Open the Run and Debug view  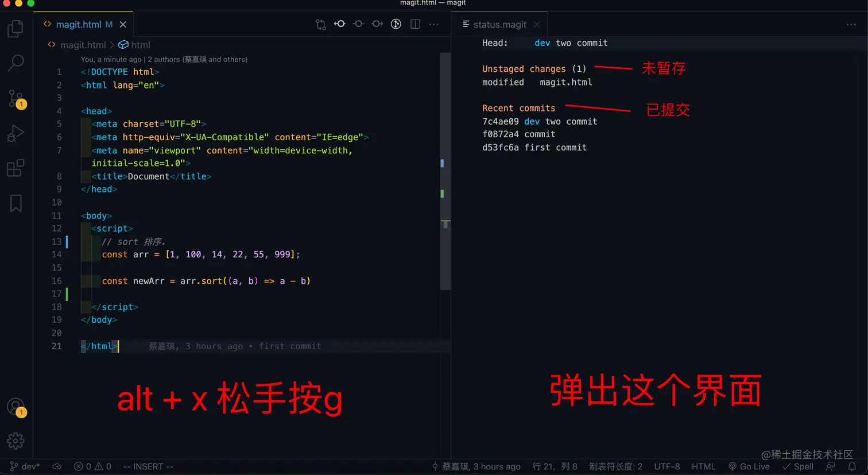pyautogui.click(x=15, y=133)
